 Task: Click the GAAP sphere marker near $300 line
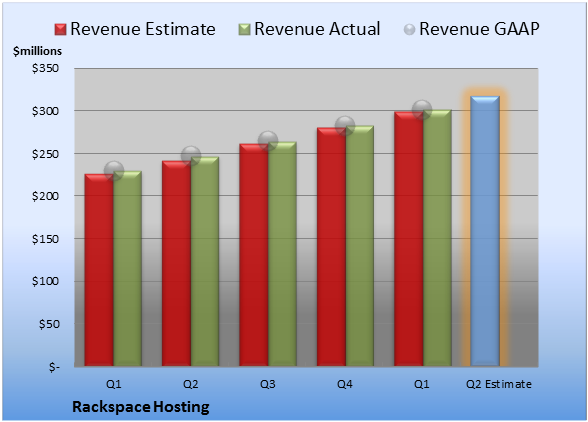(x=422, y=110)
